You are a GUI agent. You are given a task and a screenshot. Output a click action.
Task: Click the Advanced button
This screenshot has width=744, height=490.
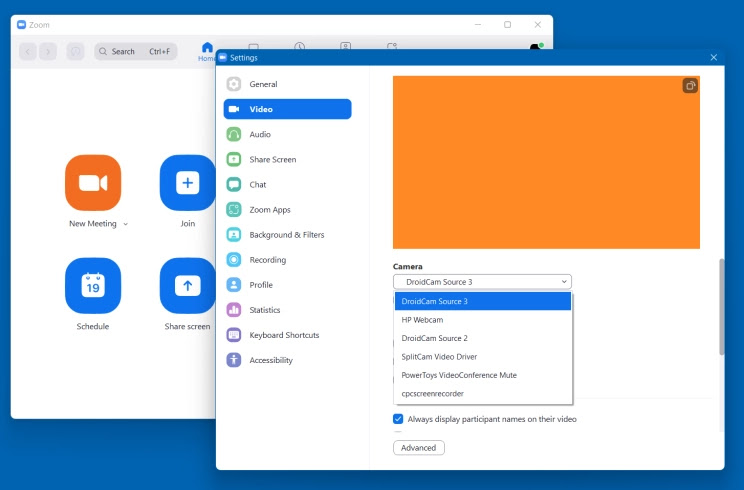(x=418, y=448)
